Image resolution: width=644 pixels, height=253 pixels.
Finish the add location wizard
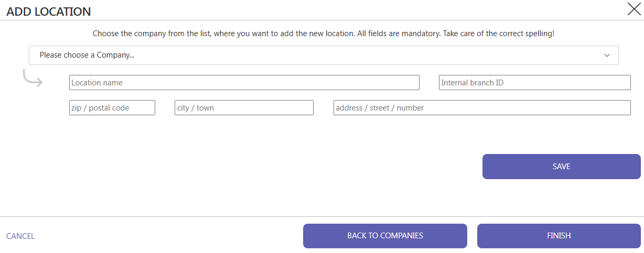(559, 236)
